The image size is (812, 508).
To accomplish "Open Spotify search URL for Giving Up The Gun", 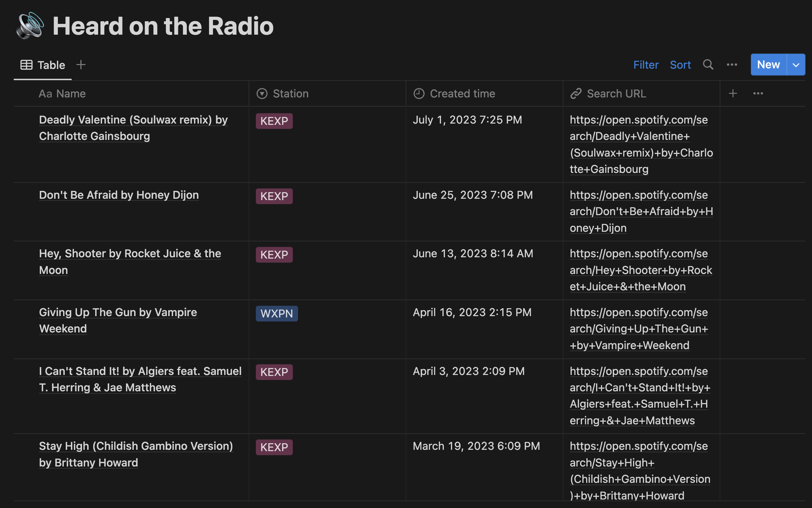I will coord(639,329).
